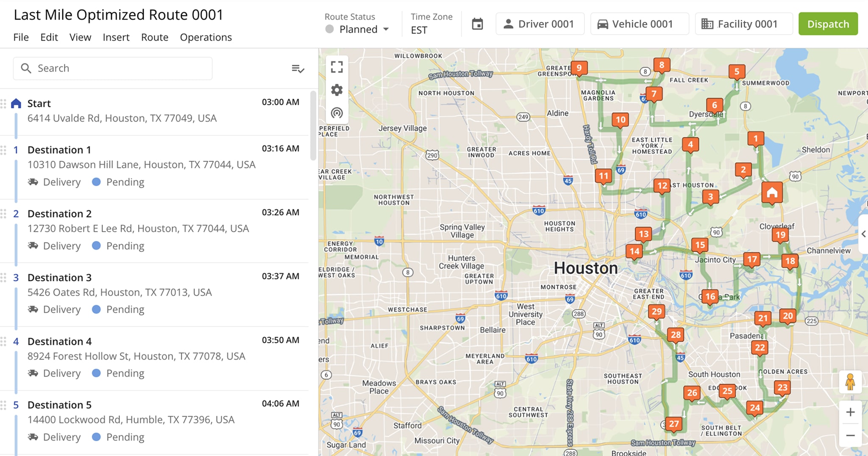The width and height of the screenshot is (868, 456).
Task: Click the Delivery truck icon on Destination 3
Action: coord(33,309)
